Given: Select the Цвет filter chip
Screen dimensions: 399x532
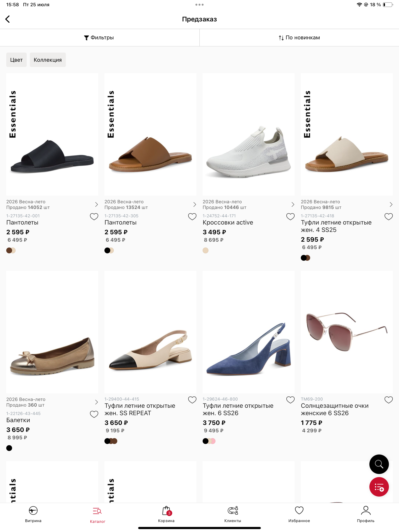Looking at the screenshot, I should tap(16, 60).
